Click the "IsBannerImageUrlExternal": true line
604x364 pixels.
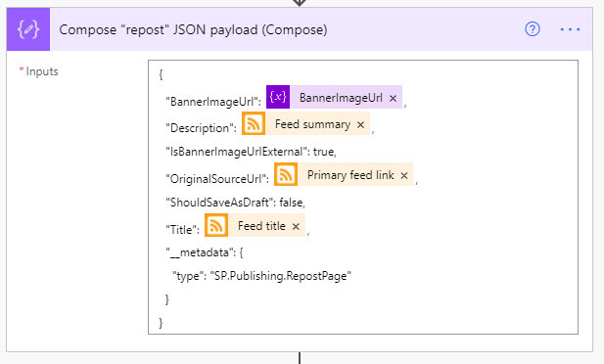[251, 152]
